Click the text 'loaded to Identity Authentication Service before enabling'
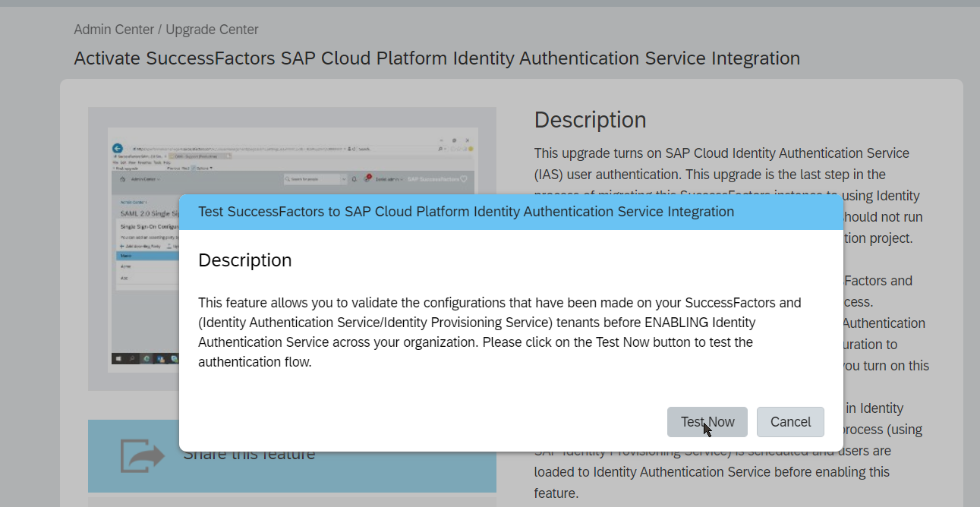Screen dimensions: 980x507 [x=694, y=472]
